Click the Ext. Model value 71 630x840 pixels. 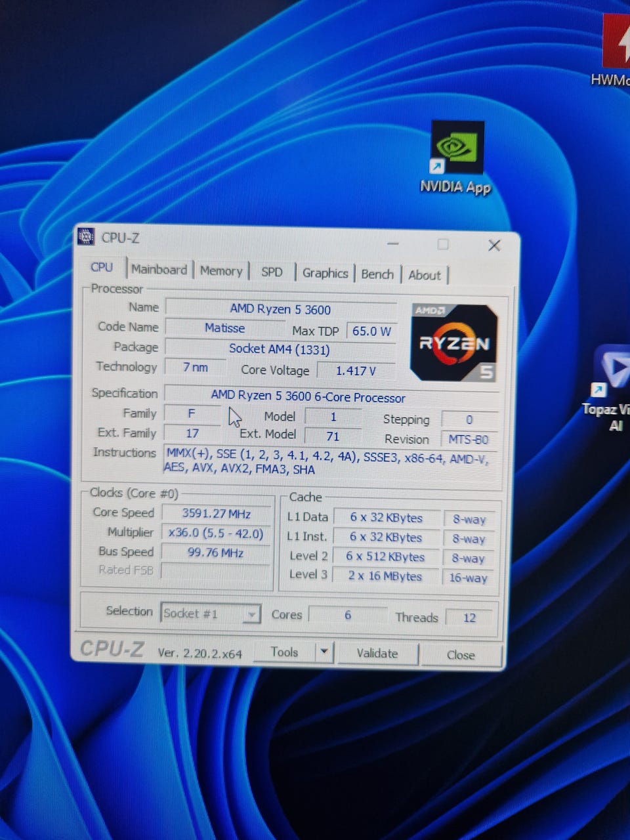point(333,436)
